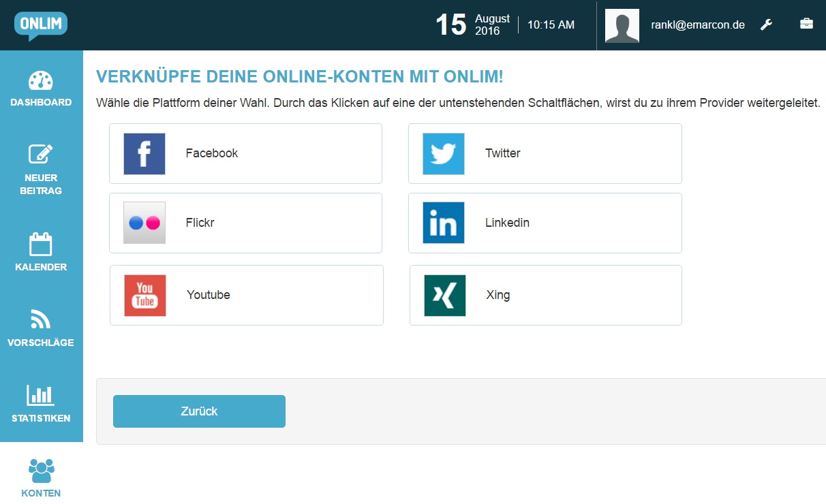Screen dimensions: 826x504
Task: Click the Flickr dots logo icon
Action: (144, 223)
